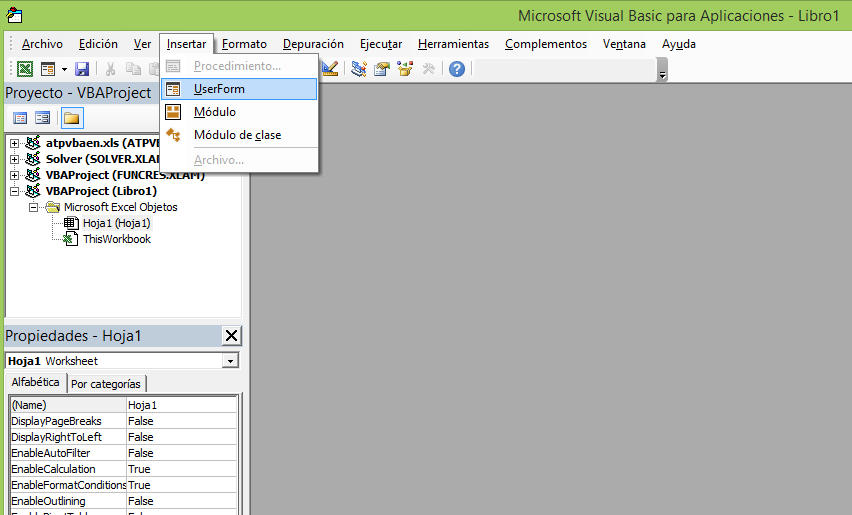This screenshot has width=852, height=515.
Task: Open the Edición menu
Action: (98, 44)
